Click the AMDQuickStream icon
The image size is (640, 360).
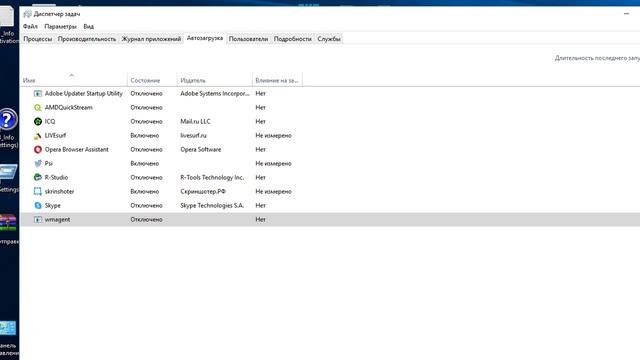click(x=38, y=107)
